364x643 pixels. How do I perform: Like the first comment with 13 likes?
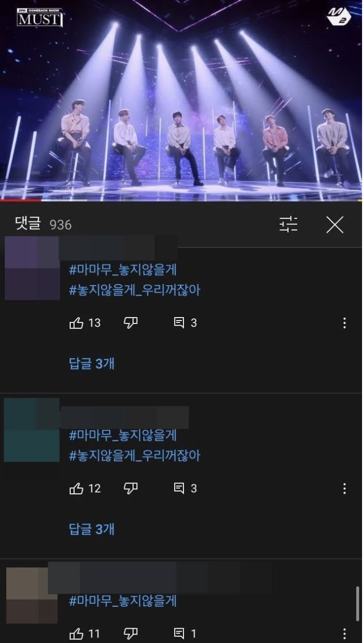[77, 323]
